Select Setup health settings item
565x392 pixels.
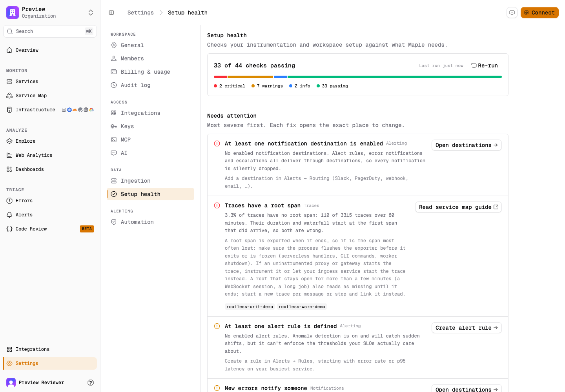[x=150, y=194]
